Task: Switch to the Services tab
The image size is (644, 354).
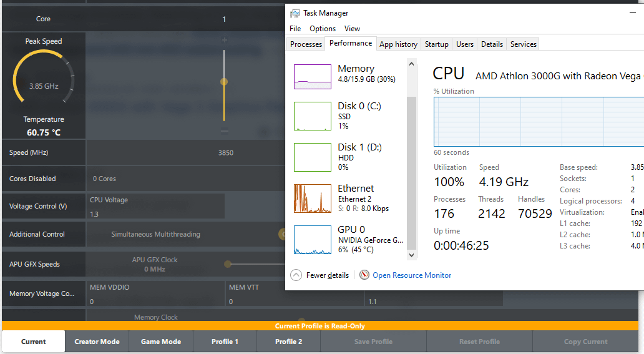Action: click(523, 44)
